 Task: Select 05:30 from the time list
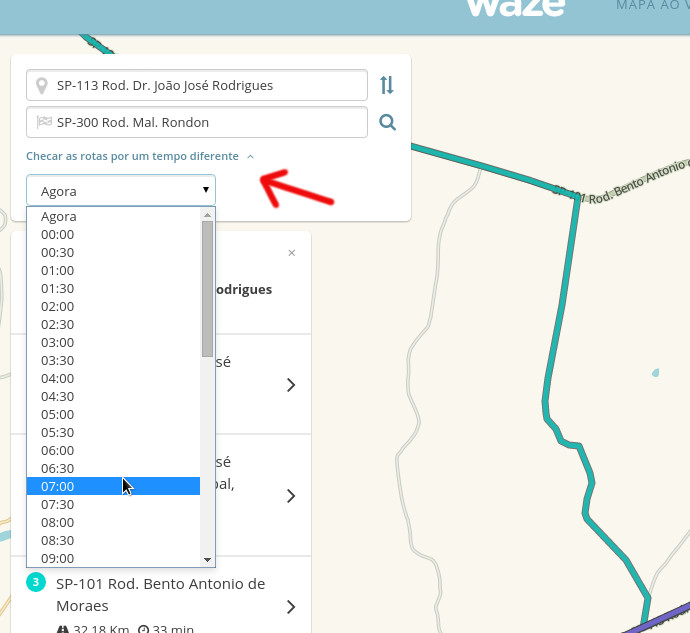click(58, 432)
